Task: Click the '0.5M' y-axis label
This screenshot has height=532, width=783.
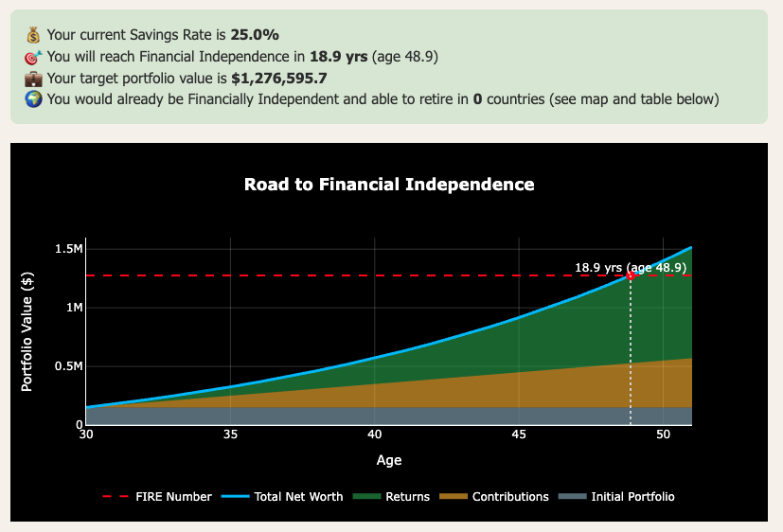Action: tap(69, 366)
